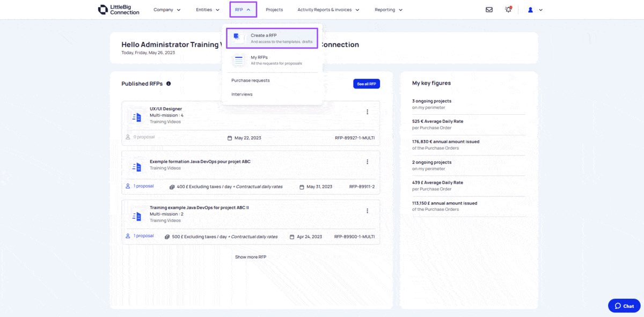Screen dimensions: 644x317
Task: Open the notifications bell icon
Action: click(x=508, y=10)
